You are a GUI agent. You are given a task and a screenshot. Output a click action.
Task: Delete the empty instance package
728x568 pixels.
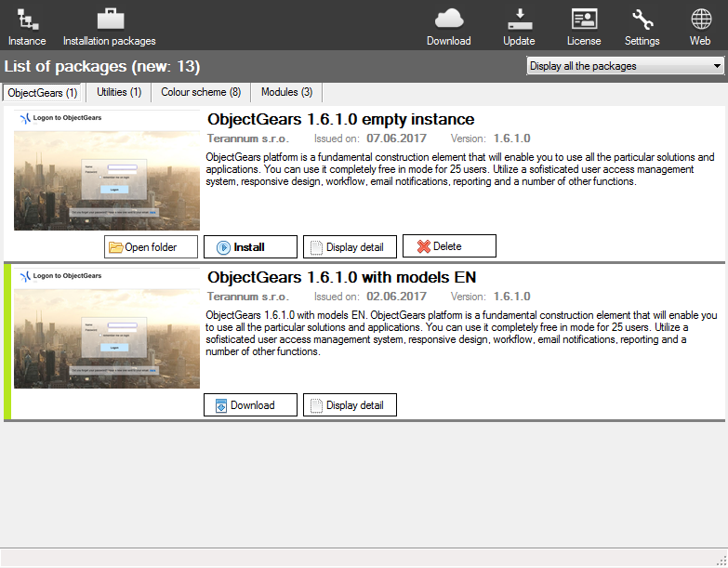pyautogui.click(x=449, y=246)
